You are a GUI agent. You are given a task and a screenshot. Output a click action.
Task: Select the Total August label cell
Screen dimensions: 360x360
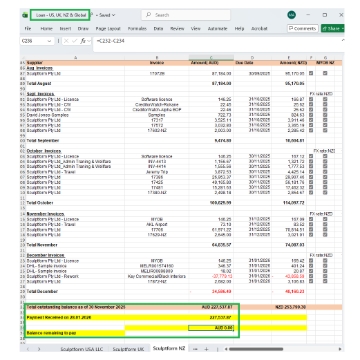point(75,84)
